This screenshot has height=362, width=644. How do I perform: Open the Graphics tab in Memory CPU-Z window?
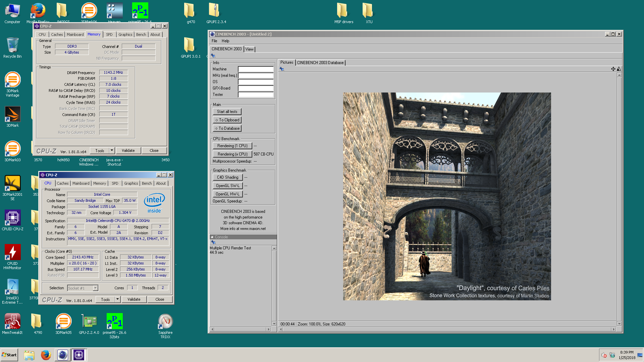point(125,35)
